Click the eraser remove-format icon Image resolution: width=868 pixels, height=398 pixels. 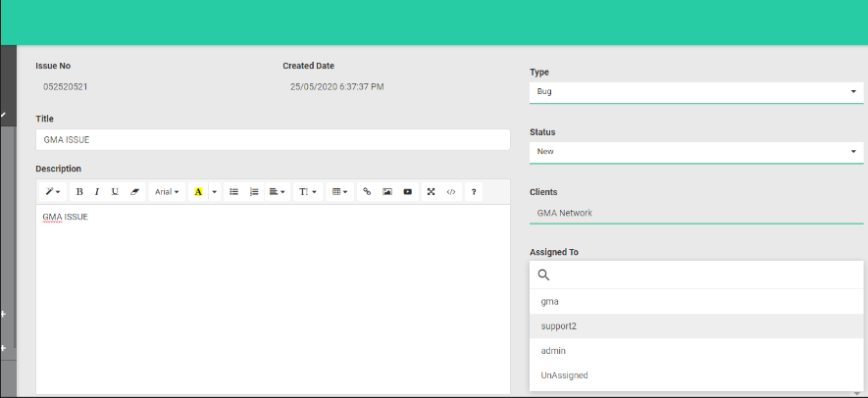[135, 192]
